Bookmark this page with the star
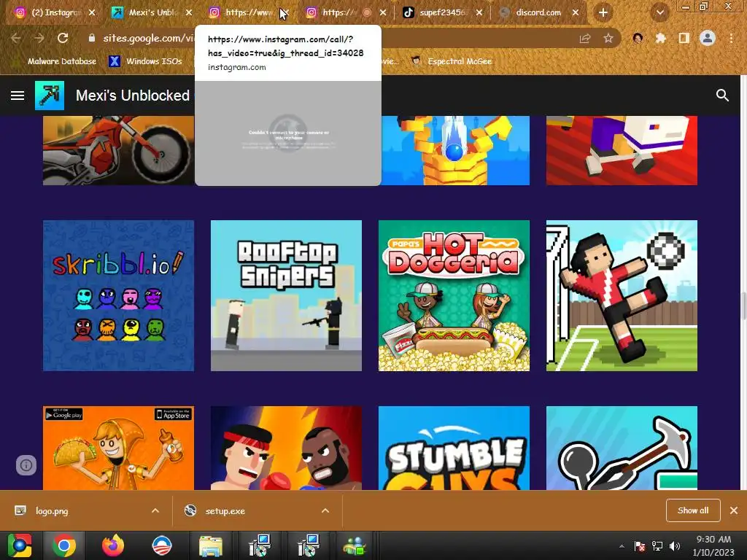This screenshot has width=747, height=560. click(608, 38)
